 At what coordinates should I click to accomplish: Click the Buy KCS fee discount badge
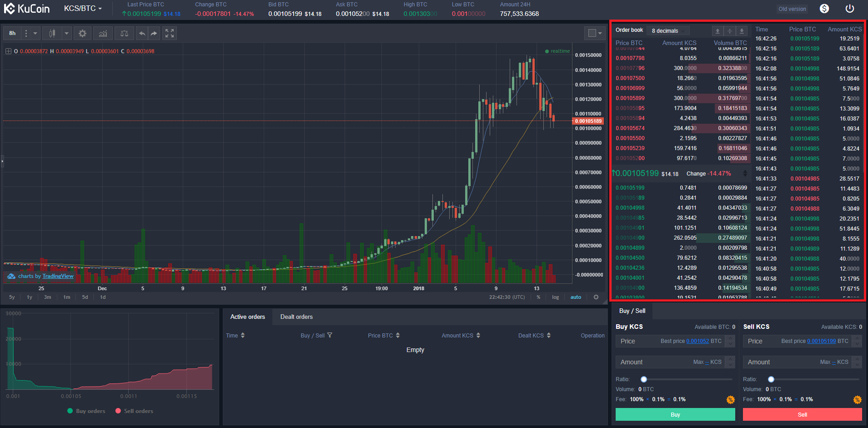pos(731,400)
